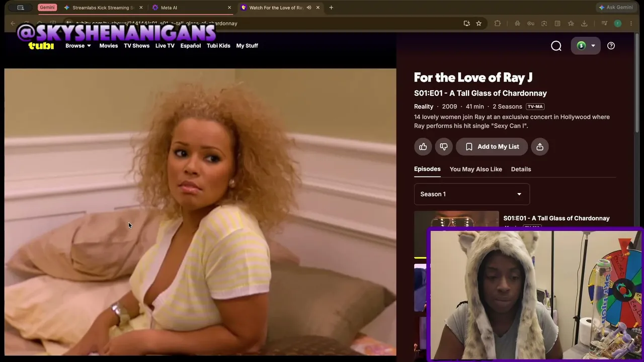Viewport: 644px width, 362px height.
Task: Click the 2 Seasons text
Action: coord(507,107)
